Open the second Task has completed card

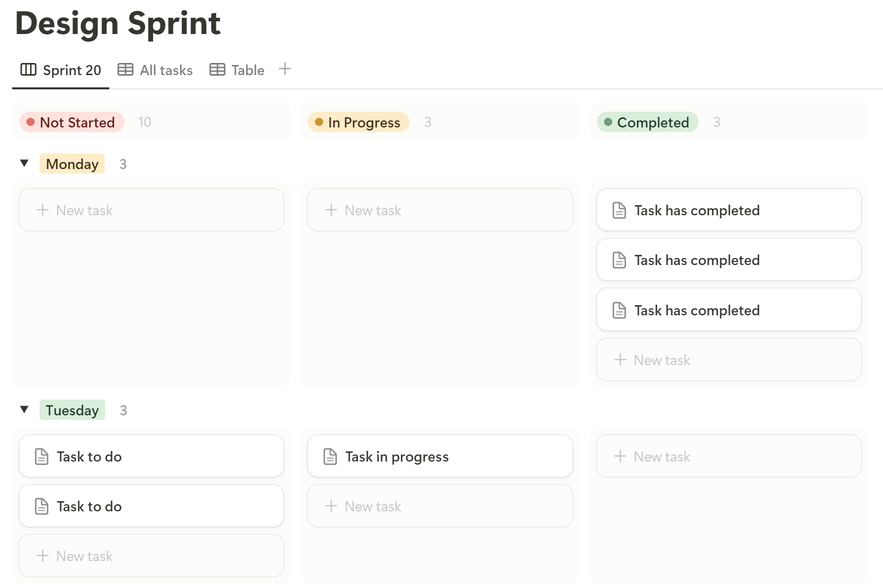[729, 260]
